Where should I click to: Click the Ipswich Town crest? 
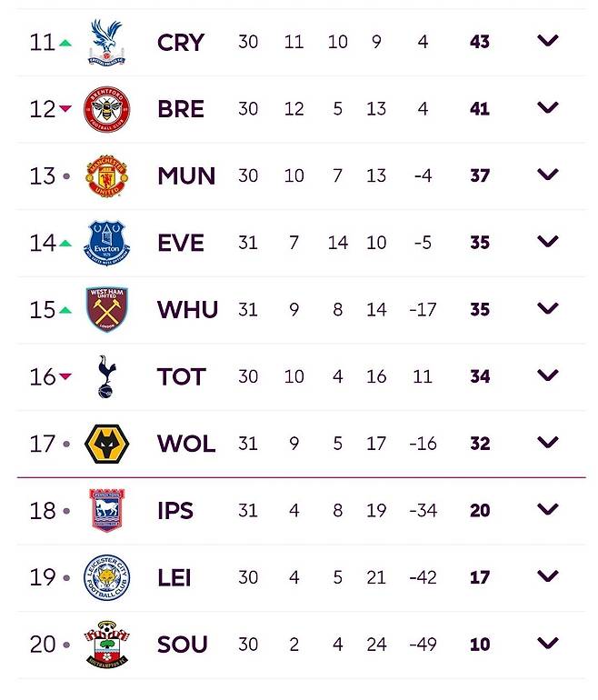(x=106, y=510)
